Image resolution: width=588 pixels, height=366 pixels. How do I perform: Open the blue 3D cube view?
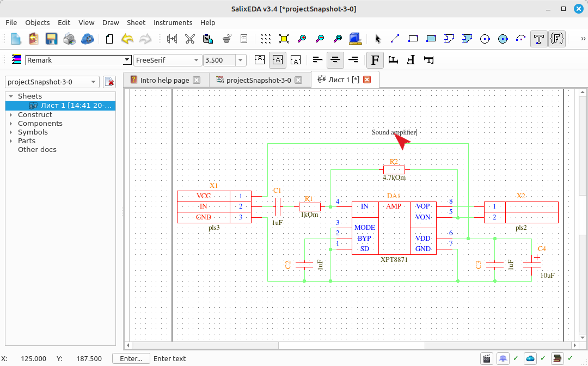355,39
